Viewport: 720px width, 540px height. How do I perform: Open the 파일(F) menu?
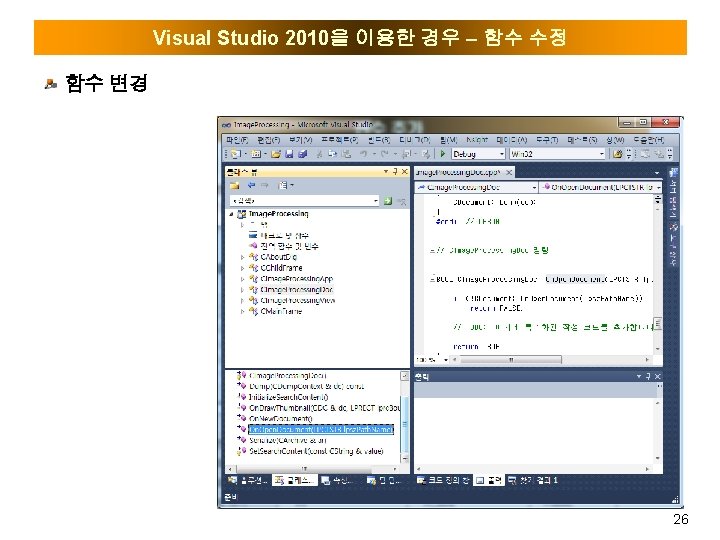237,140
